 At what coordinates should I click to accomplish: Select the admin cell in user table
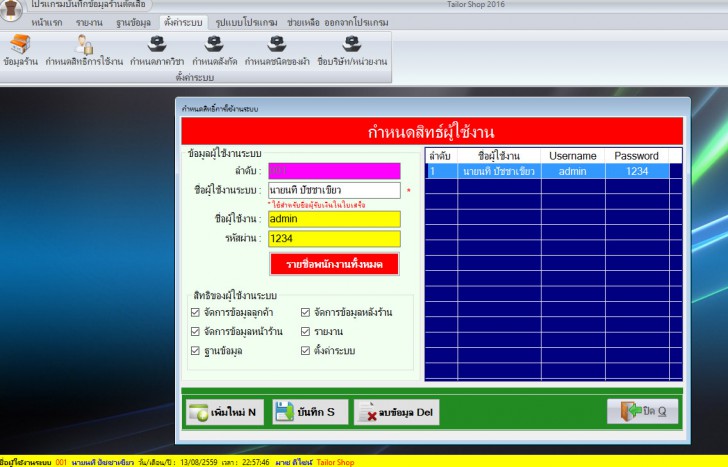coord(573,171)
